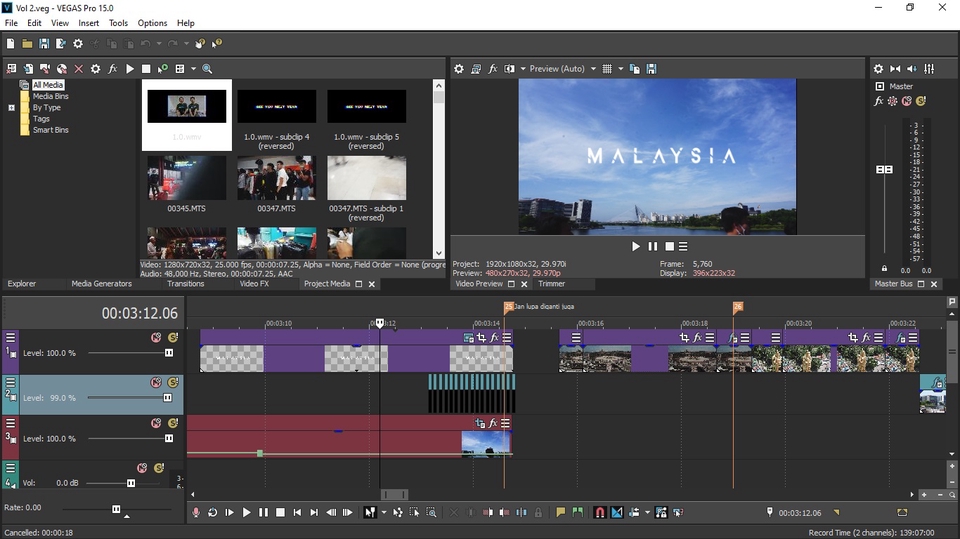Open Master FX chain icon
Image resolution: width=960 pixels, height=539 pixels.
879,101
